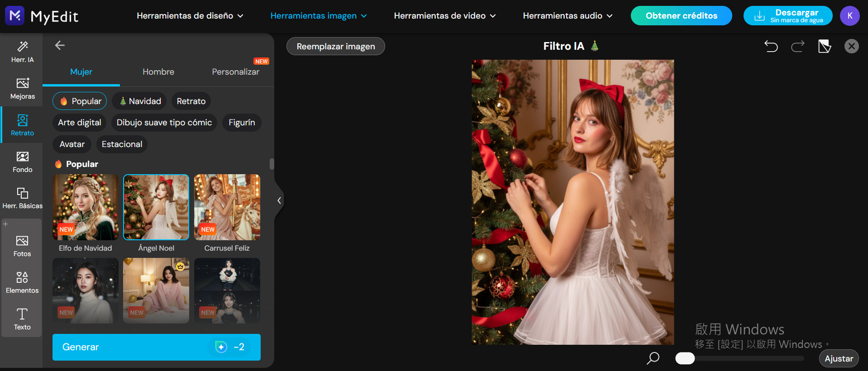Click the Generar button
The height and width of the screenshot is (371, 868).
[x=157, y=347]
